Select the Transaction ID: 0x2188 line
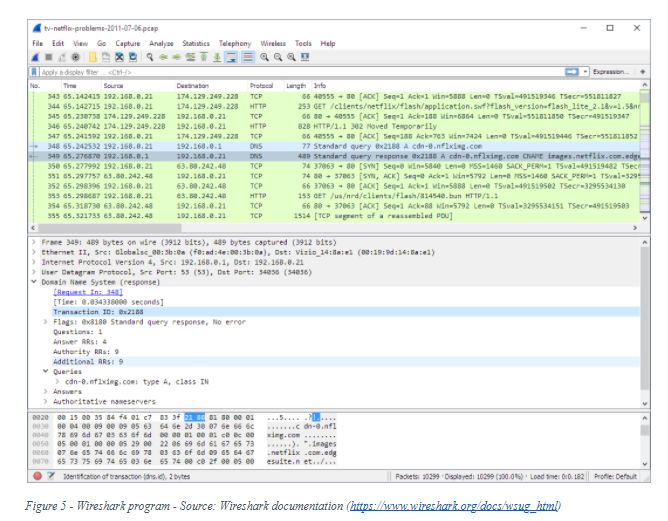Viewport: 668px width, 521px height. point(346,312)
